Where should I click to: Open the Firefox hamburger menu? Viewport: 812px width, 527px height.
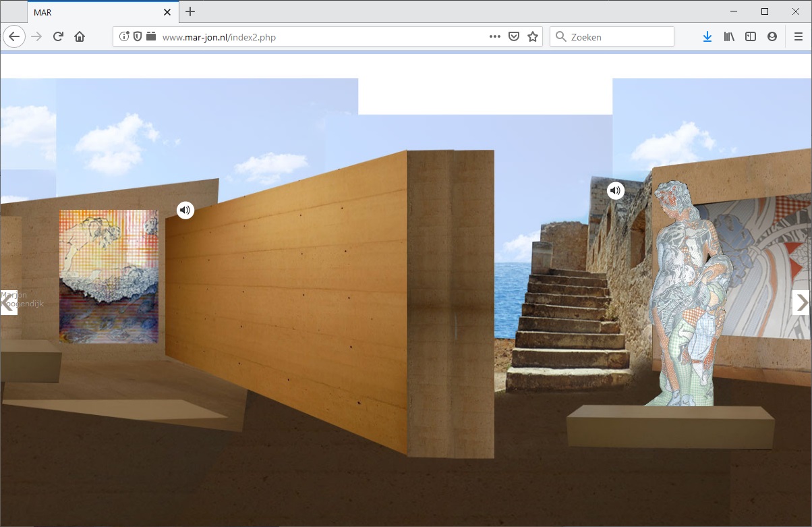799,37
